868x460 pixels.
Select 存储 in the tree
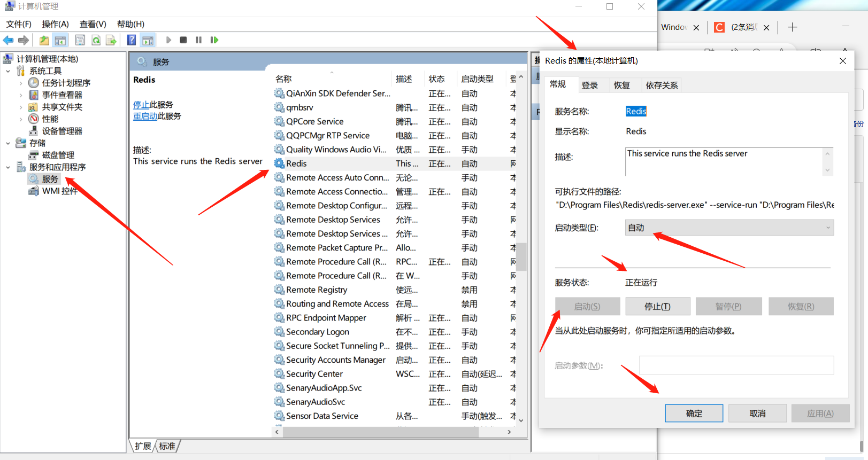pyautogui.click(x=37, y=143)
